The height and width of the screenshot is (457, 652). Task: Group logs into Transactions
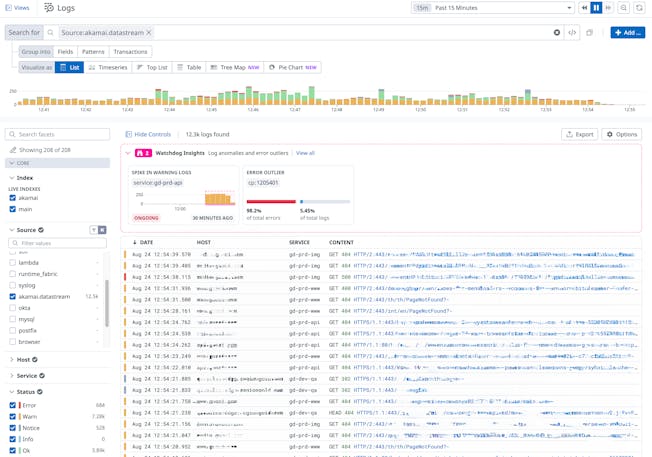pos(130,52)
